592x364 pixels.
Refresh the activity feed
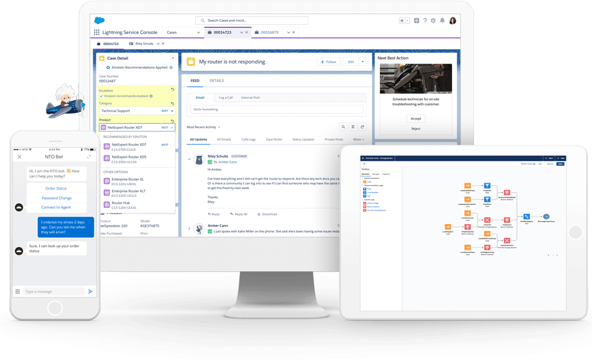[362, 127]
